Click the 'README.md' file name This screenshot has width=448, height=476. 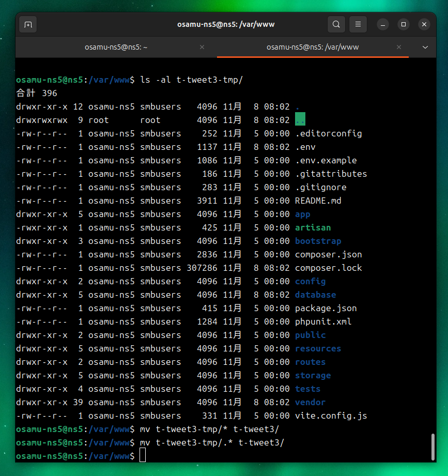318,201
